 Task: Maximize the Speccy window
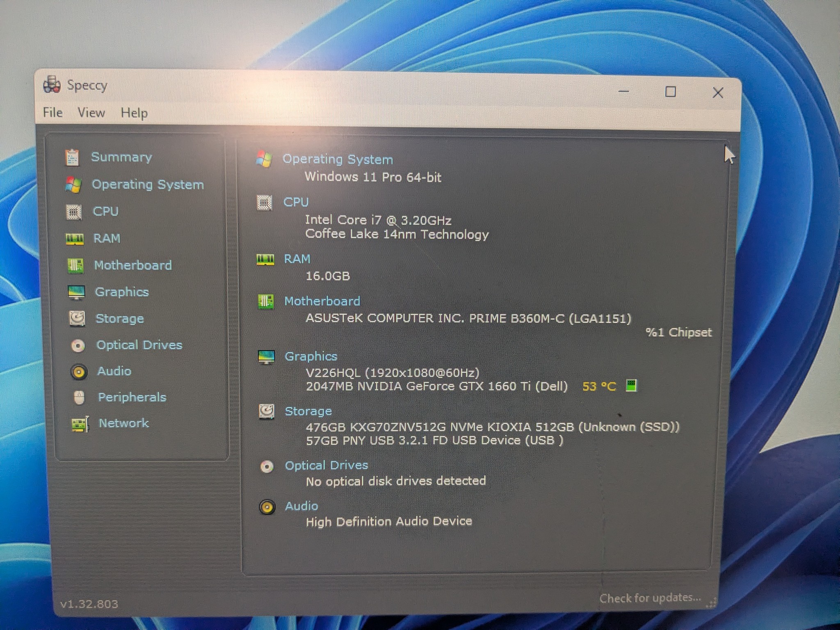coord(670,91)
